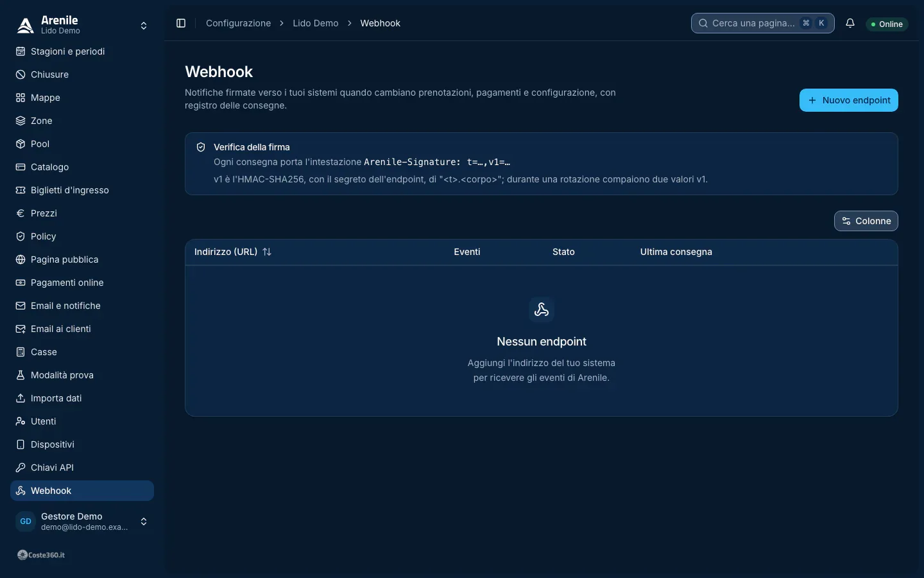Image resolution: width=924 pixels, height=578 pixels.
Task: Click the Modalità prova flask icon
Action: (21, 375)
